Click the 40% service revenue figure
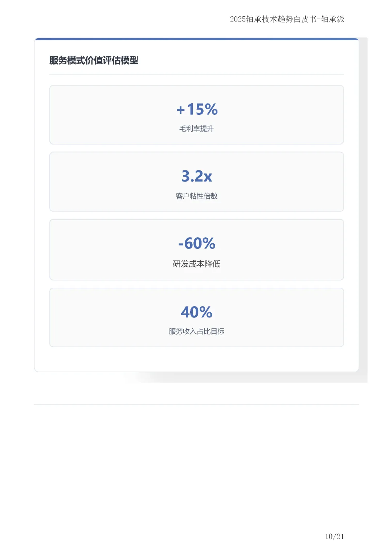The width and height of the screenshot is (392, 555). [x=196, y=312]
